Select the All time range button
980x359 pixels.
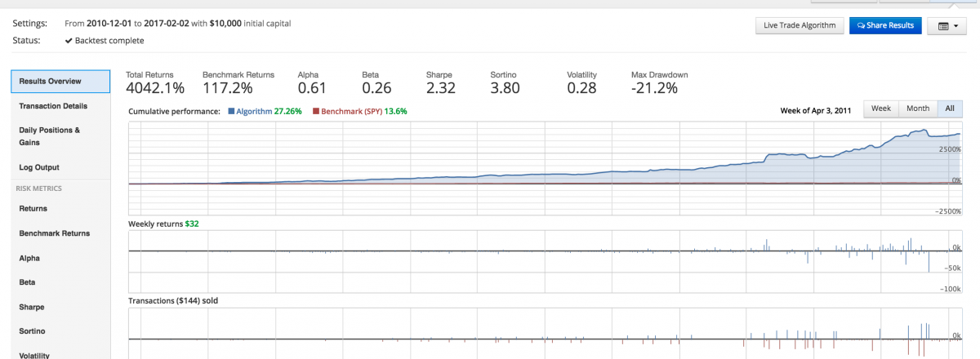pos(950,109)
